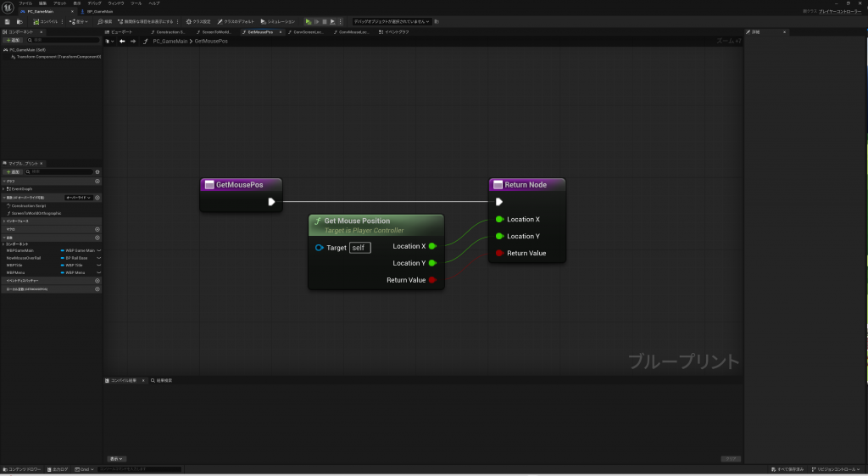Click 追加 button in My Blueprint panel
Screen dimensions: 868x476
click(x=12, y=171)
